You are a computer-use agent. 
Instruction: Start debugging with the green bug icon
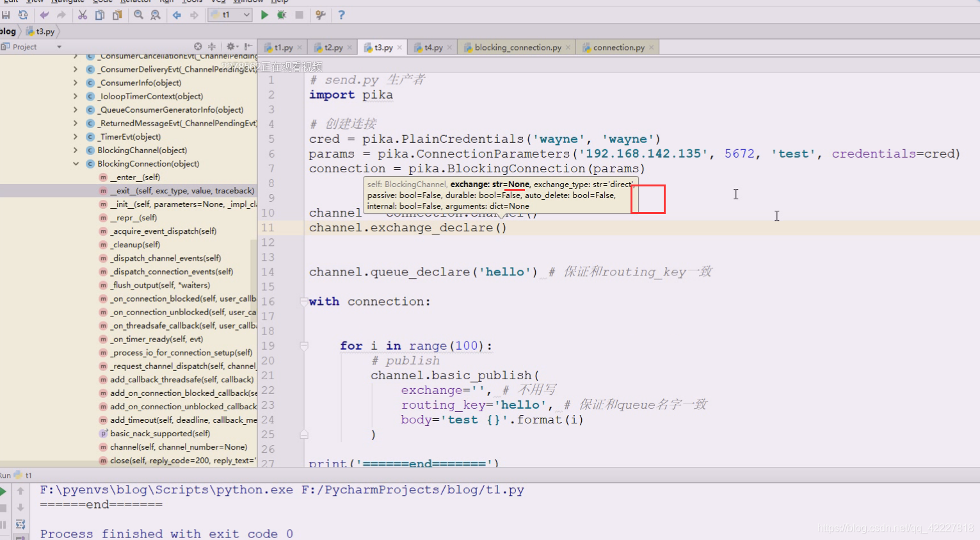click(282, 15)
